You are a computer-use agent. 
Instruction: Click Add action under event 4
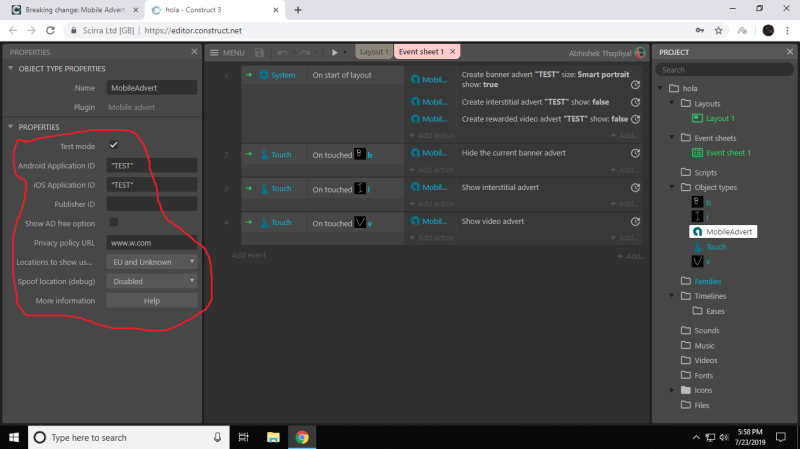[432, 238]
